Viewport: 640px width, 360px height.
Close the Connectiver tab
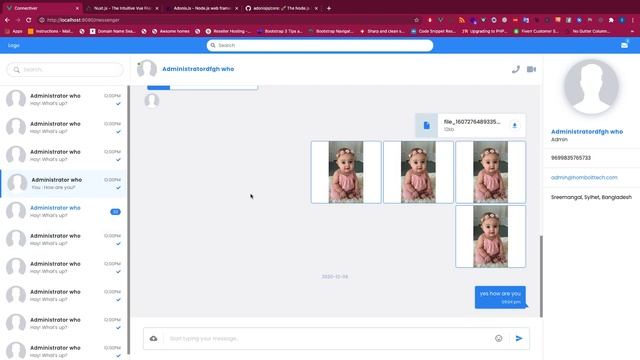[x=77, y=8]
